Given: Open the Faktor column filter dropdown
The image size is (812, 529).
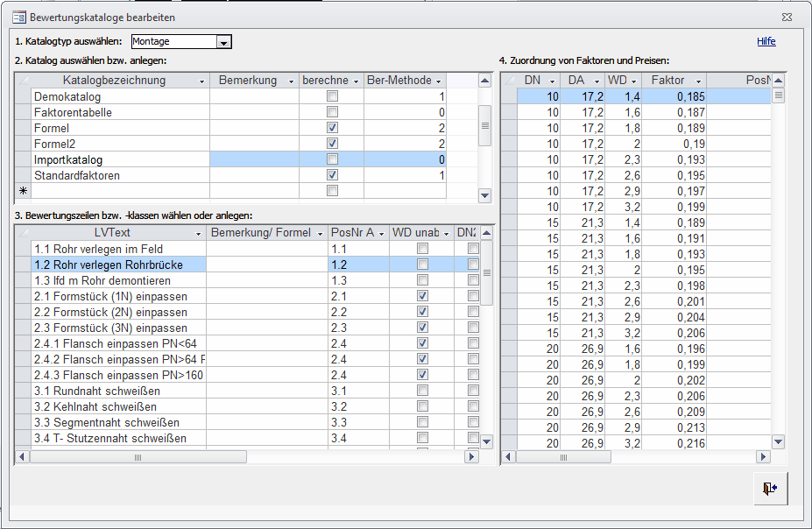Looking at the screenshot, I should (x=698, y=81).
